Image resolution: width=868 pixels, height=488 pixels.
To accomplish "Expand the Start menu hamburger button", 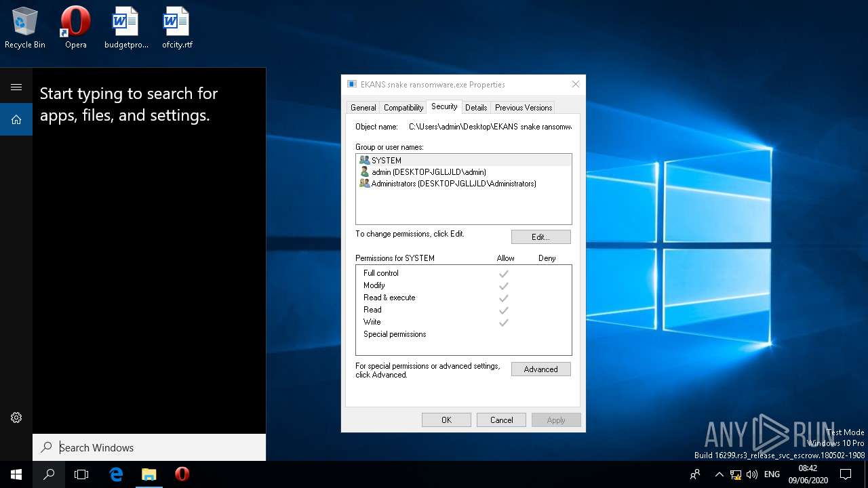I will (16, 87).
